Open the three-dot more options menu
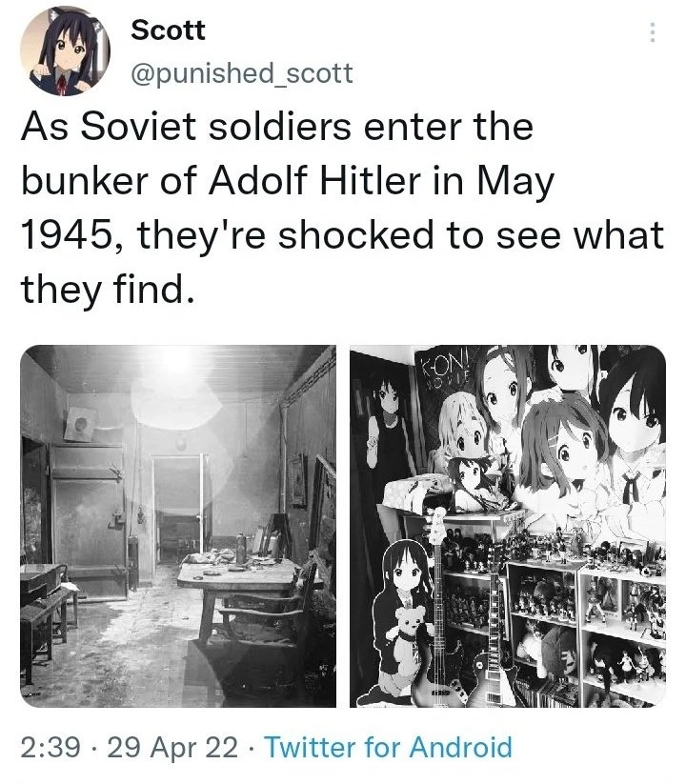 [652, 32]
